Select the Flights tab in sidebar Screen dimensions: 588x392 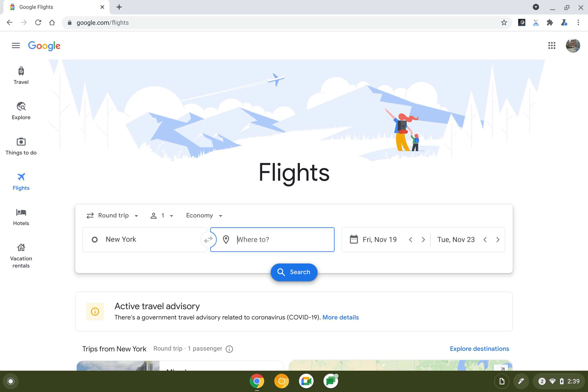coord(21,182)
